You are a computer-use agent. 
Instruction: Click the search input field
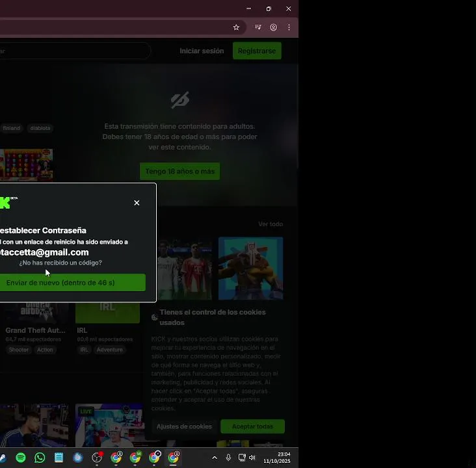(x=75, y=51)
